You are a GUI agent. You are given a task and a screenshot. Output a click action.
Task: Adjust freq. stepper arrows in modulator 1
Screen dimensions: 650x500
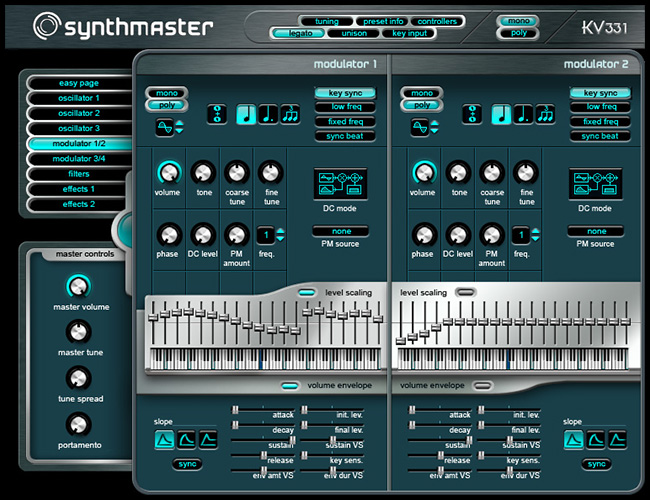(x=281, y=235)
